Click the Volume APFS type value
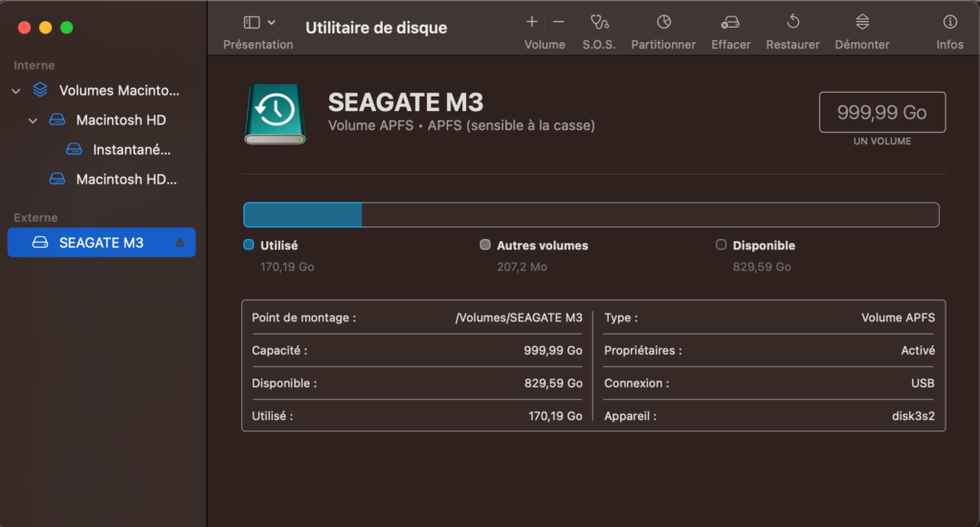Screen dimensions: 980x527 [x=898, y=318]
